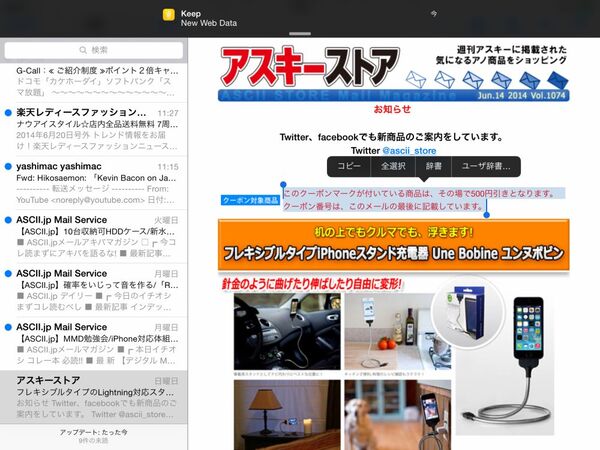Open ASCII.jp email about 確率をいじって音を作る

(96, 290)
